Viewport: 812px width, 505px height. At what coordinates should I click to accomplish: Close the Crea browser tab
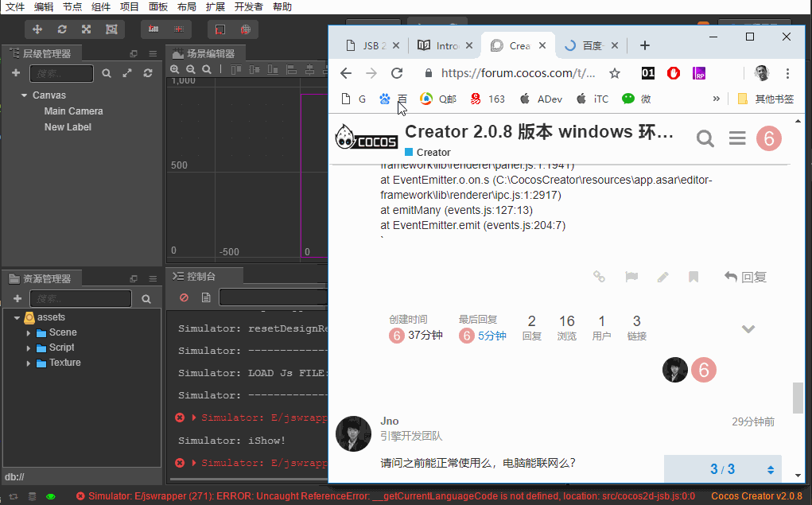click(542, 45)
